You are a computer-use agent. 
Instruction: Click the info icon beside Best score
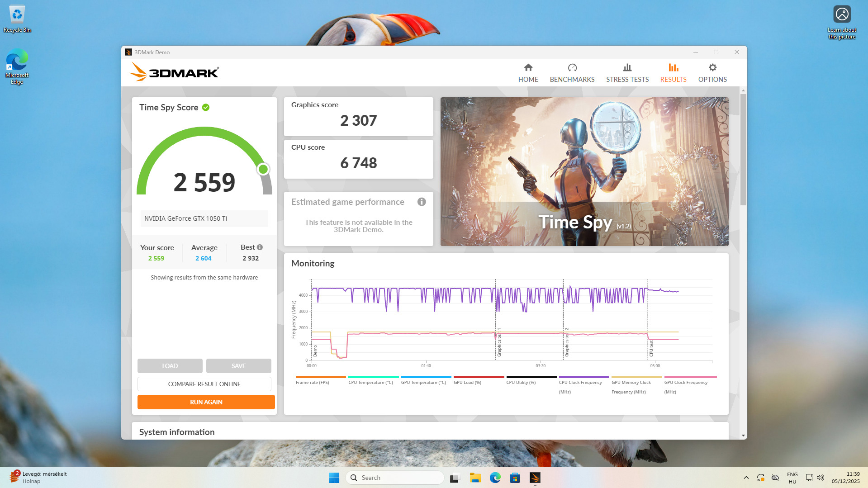pos(260,247)
